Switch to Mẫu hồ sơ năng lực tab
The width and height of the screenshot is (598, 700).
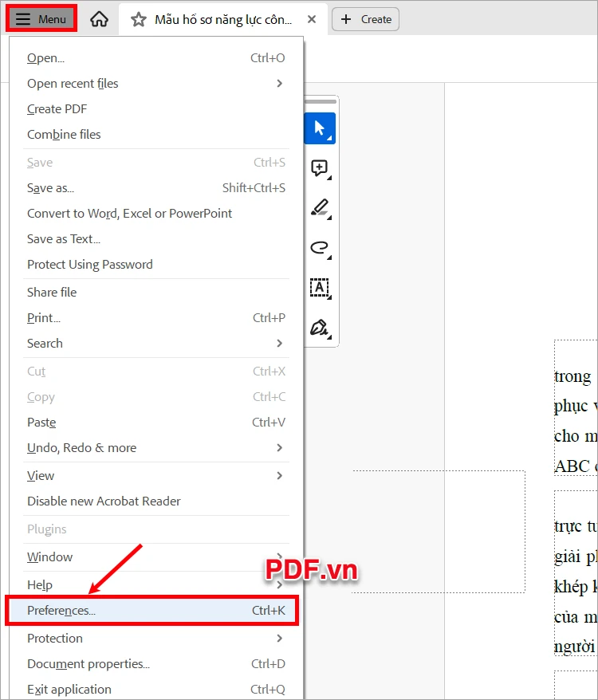point(222,19)
